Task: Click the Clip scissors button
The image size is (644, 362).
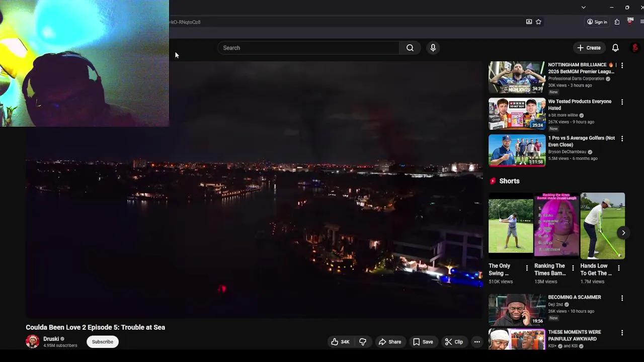Action: click(453, 342)
